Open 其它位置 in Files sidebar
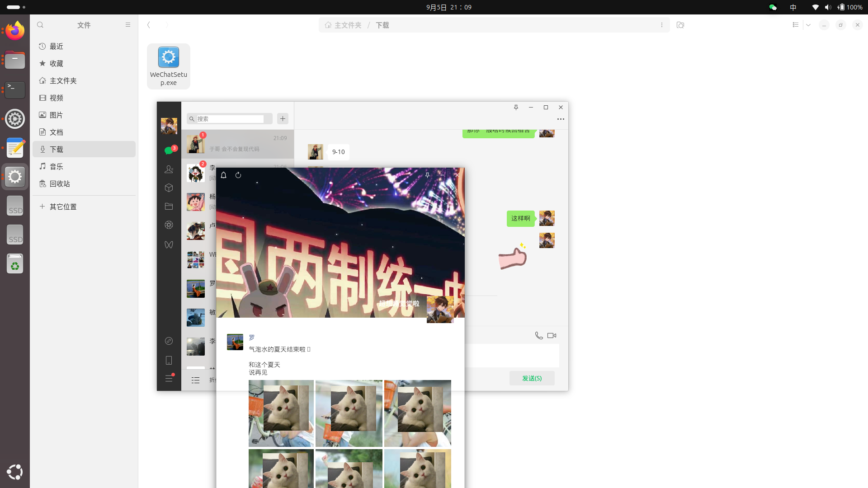868x488 pixels. point(84,207)
